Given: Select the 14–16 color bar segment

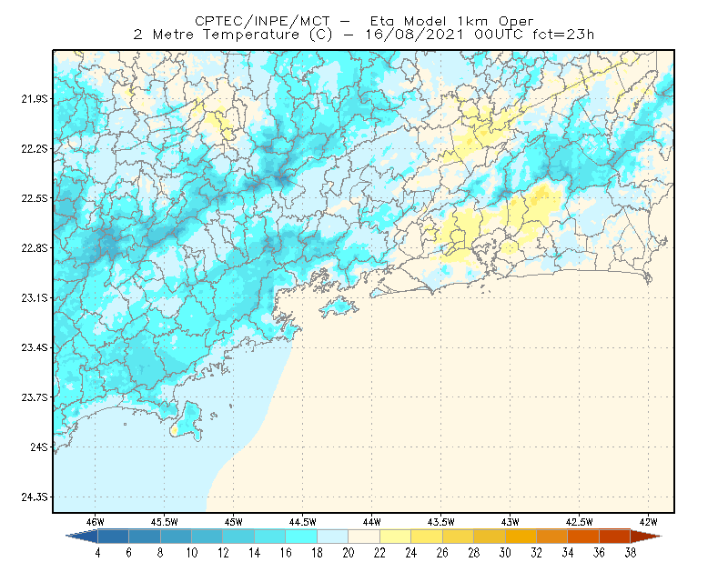Looking at the screenshot, I should [270, 537].
